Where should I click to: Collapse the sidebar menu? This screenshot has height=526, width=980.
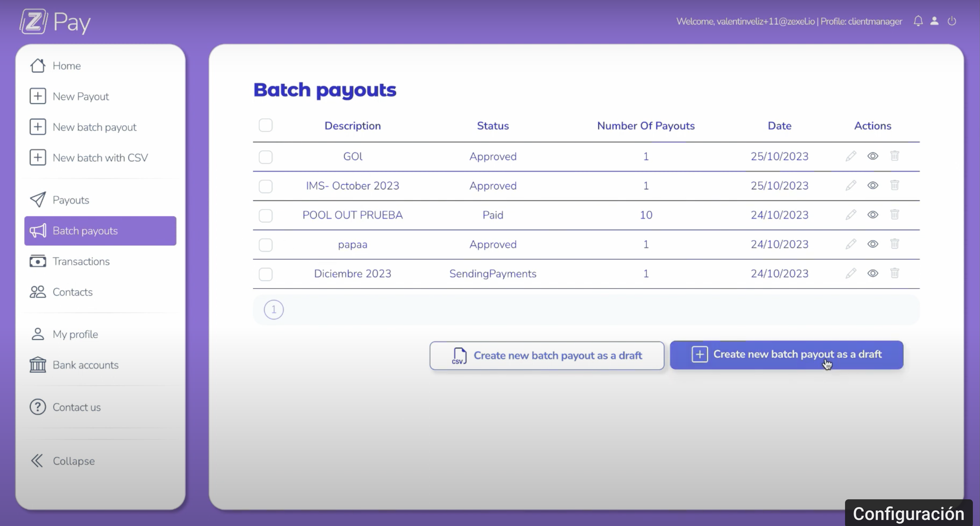coord(63,461)
